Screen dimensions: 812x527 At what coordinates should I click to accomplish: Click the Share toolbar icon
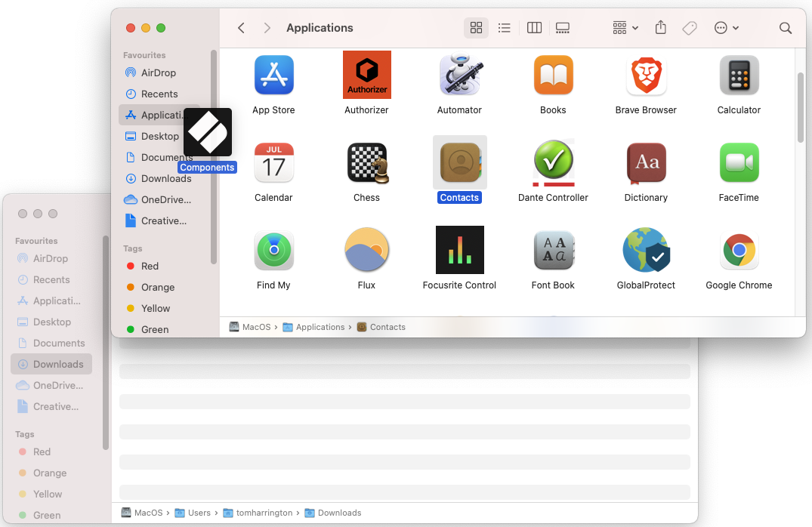click(660, 27)
